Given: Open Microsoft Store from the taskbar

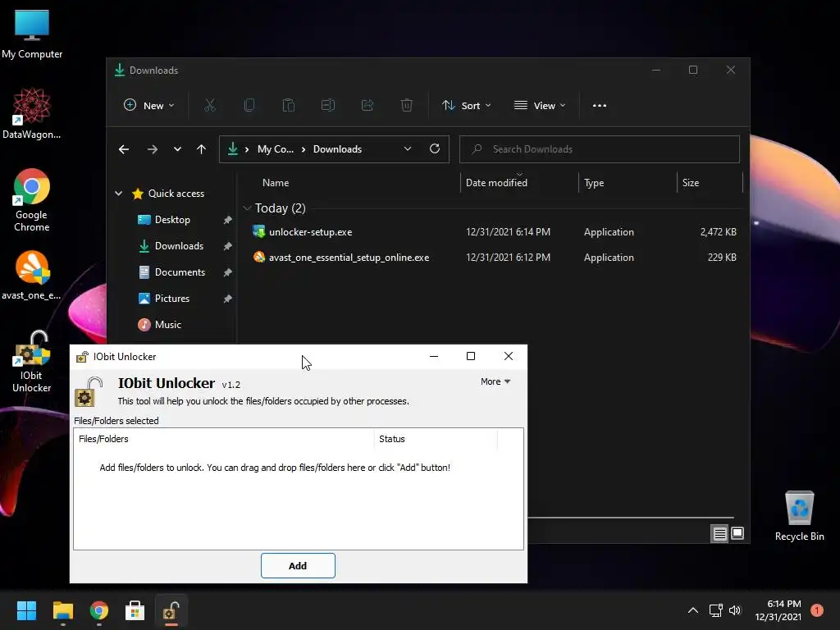Looking at the screenshot, I should [135, 610].
